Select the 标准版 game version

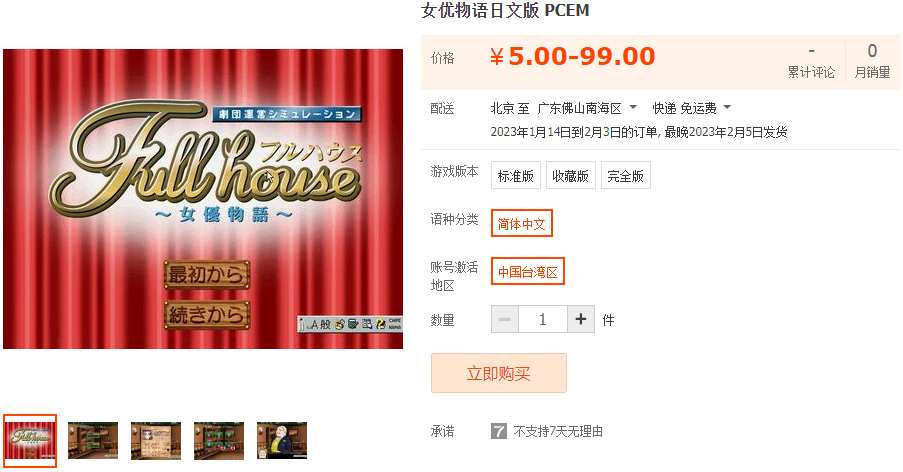[x=515, y=176]
